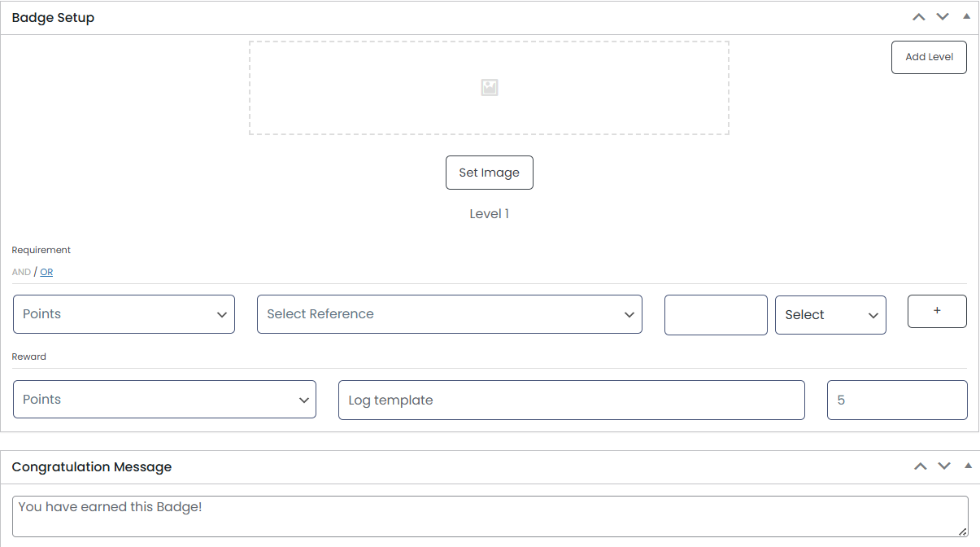Click the Set Image button
The image size is (980, 547).
[489, 173]
